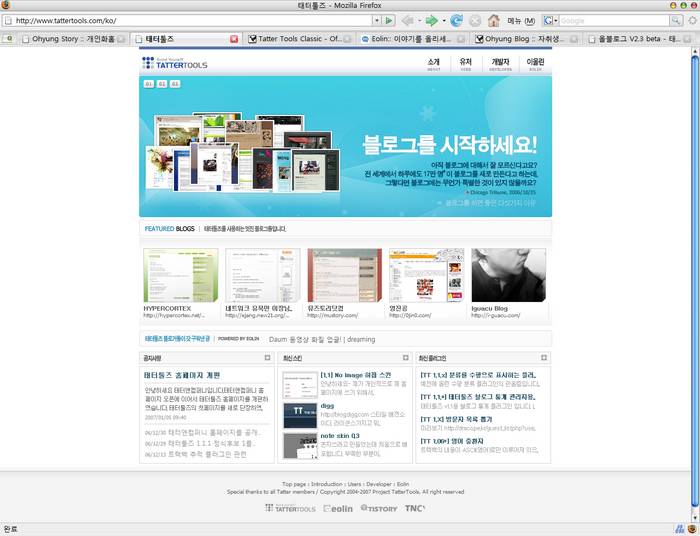Select the second banner slide button
This screenshot has width=700, height=536.
[162, 84]
